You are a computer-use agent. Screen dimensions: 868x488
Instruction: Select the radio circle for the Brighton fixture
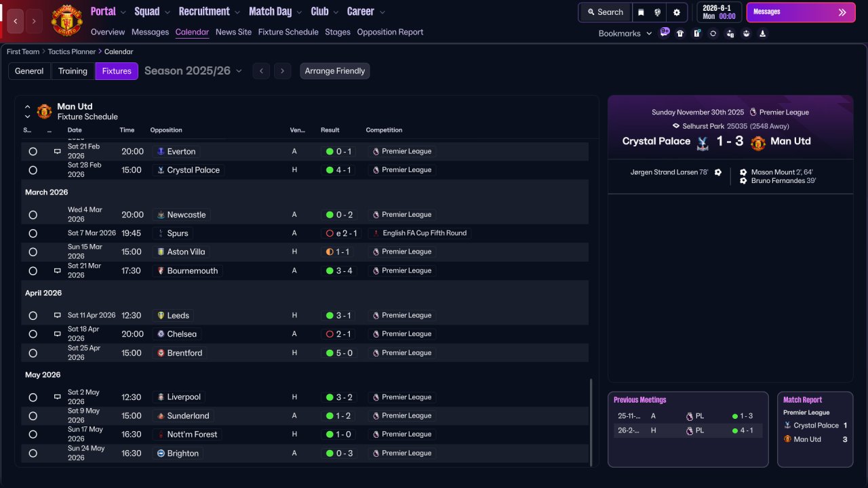33,453
